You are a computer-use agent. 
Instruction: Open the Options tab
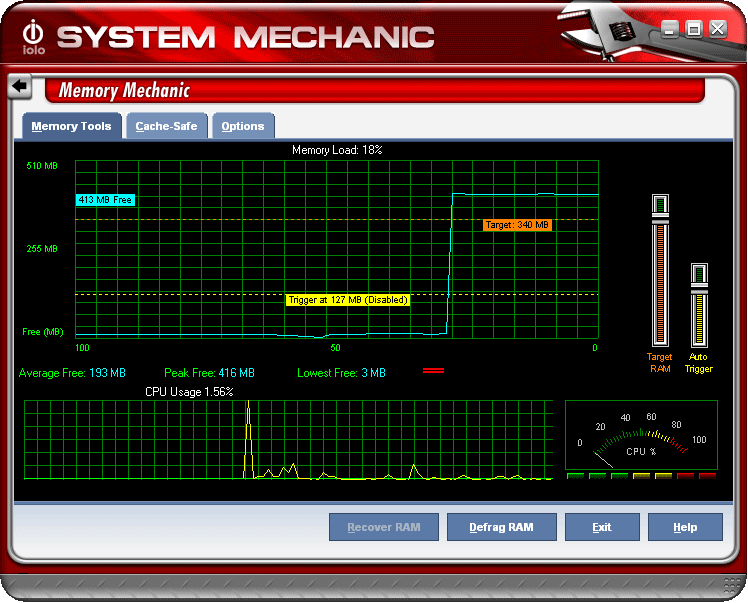pos(243,126)
